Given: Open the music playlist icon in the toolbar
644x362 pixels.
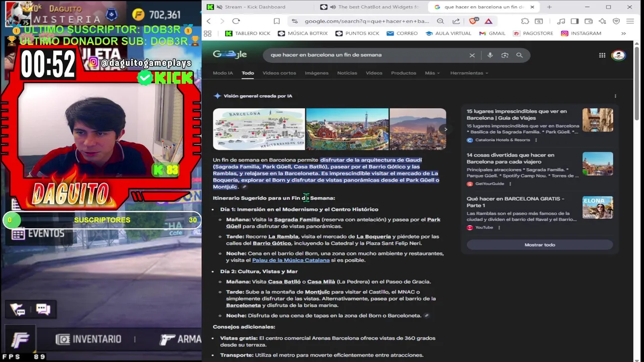Looking at the screenshot, I should 561,21.
